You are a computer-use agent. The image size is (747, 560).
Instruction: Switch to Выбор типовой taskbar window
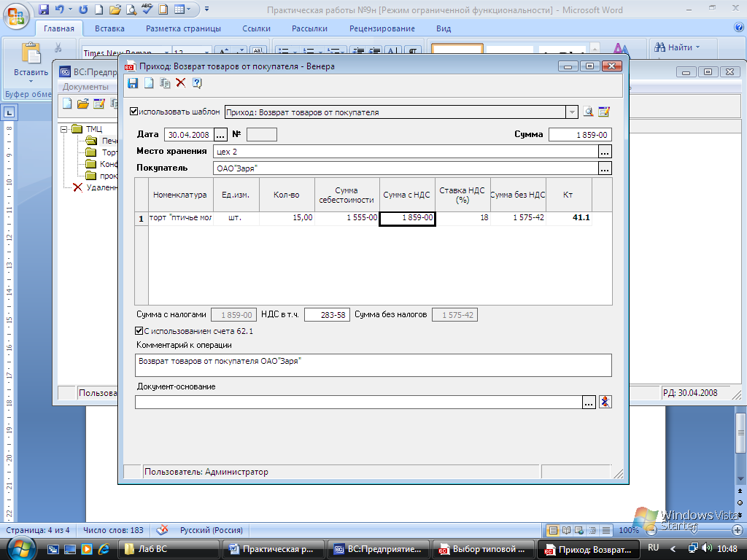(x=483, y=549)
